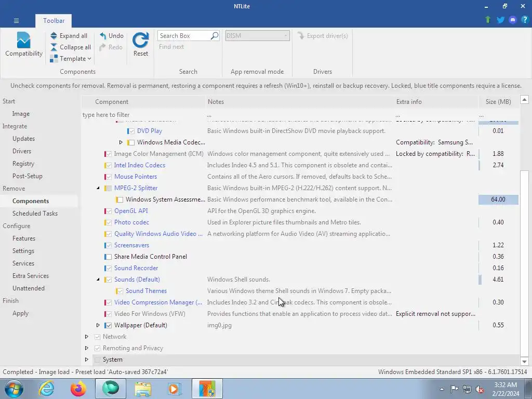Launch Firefox from taskbar
The image size is (532, 399).
point(78,389)
